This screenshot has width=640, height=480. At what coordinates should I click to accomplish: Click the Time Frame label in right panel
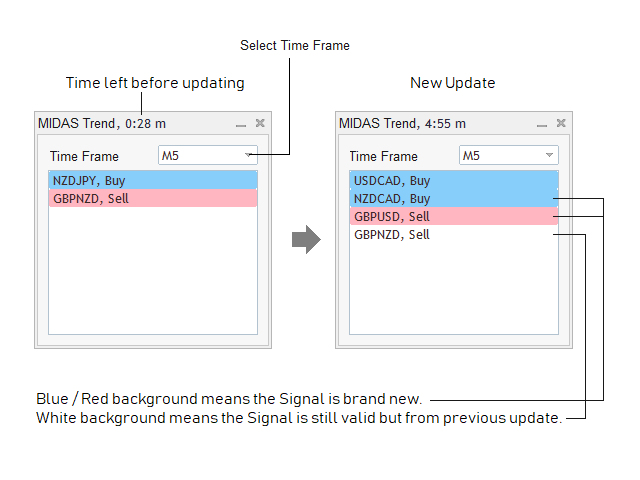pos(384,156)
